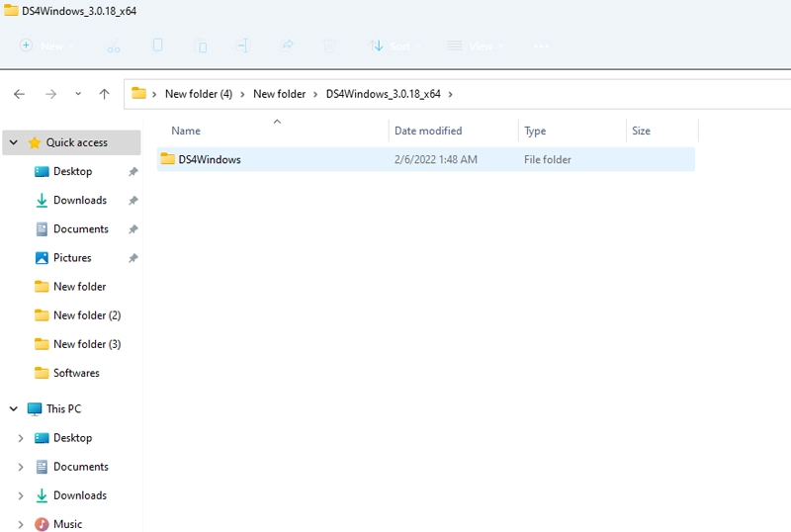This screenshot has width=791, height=532.
Task: Click the Paste icon in toolbar
Action: [x=201, y=45]
